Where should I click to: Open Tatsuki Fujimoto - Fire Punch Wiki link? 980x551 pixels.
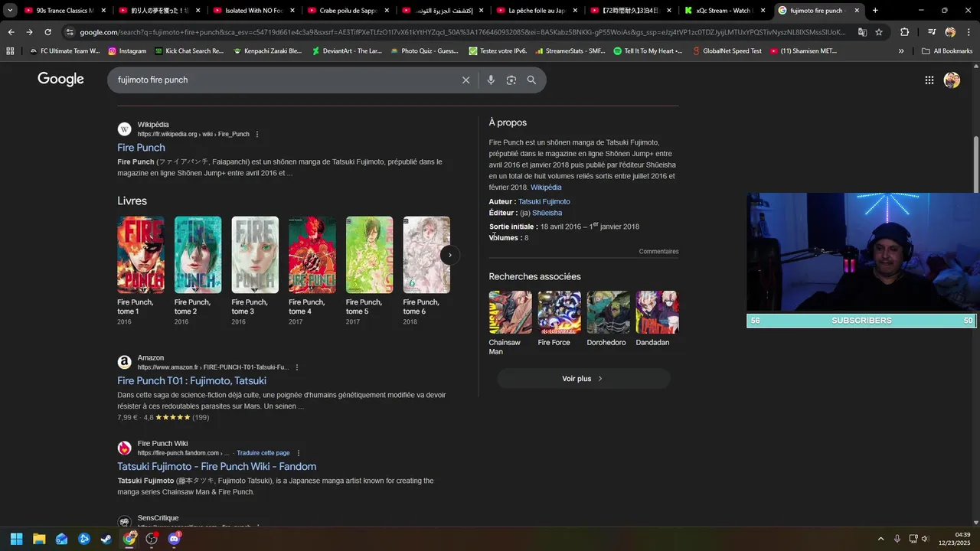click(x=217, y=466)
